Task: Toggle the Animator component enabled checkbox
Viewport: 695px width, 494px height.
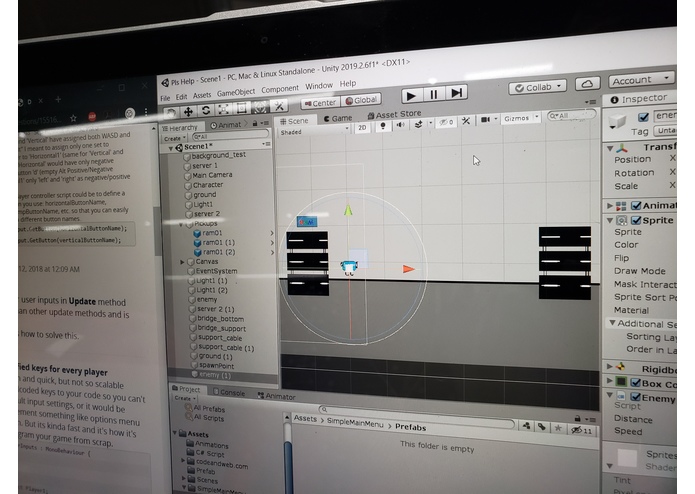Action: click(636, 206)
